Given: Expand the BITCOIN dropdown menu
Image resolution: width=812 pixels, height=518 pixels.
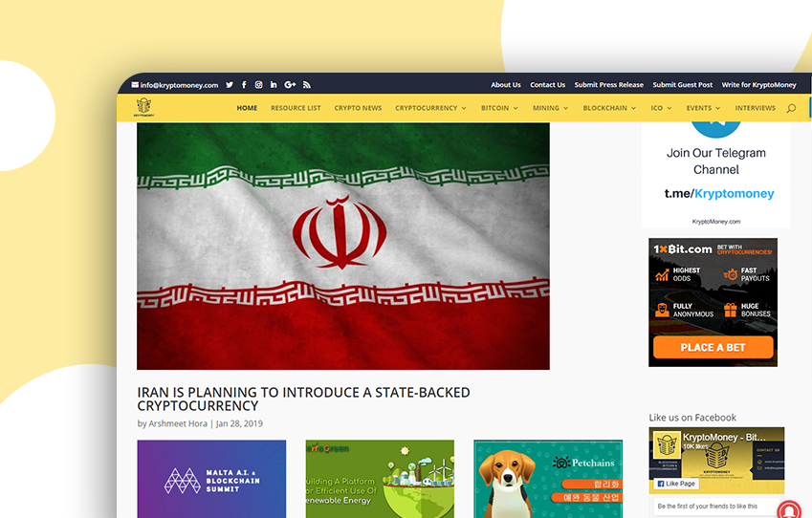Looking at the screenshot, I should click(499, 108).
